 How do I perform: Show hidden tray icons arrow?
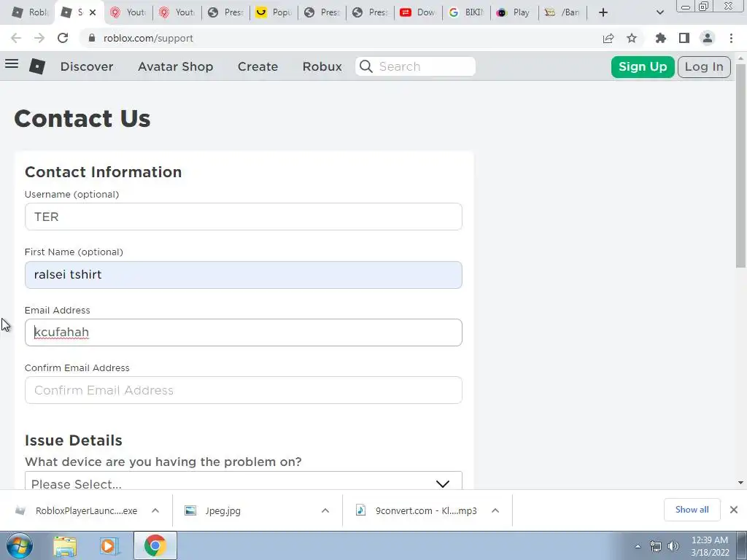coord(638,547)
